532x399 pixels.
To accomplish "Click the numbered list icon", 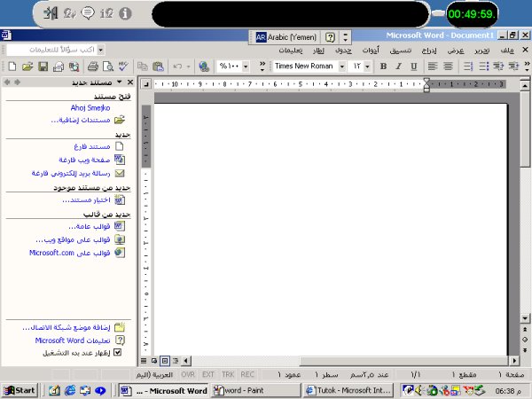I will [x=468, y=66].
